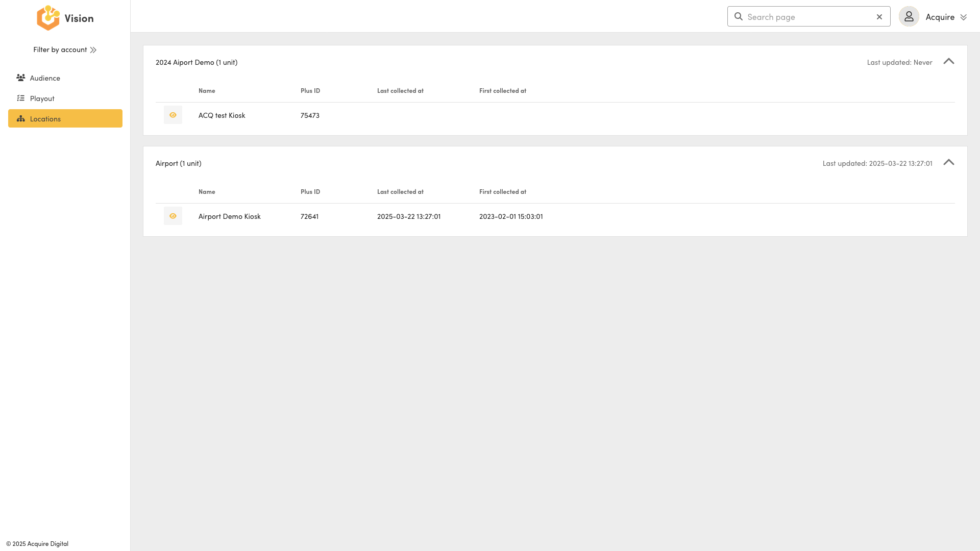View Airport Demo Kiosk with eye icon

(x=173, y=216)
